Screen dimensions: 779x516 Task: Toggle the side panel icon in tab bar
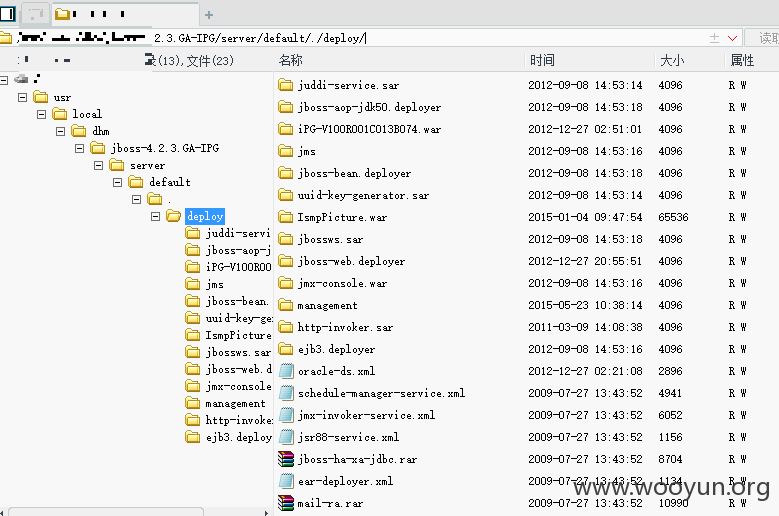pos(7,13)
